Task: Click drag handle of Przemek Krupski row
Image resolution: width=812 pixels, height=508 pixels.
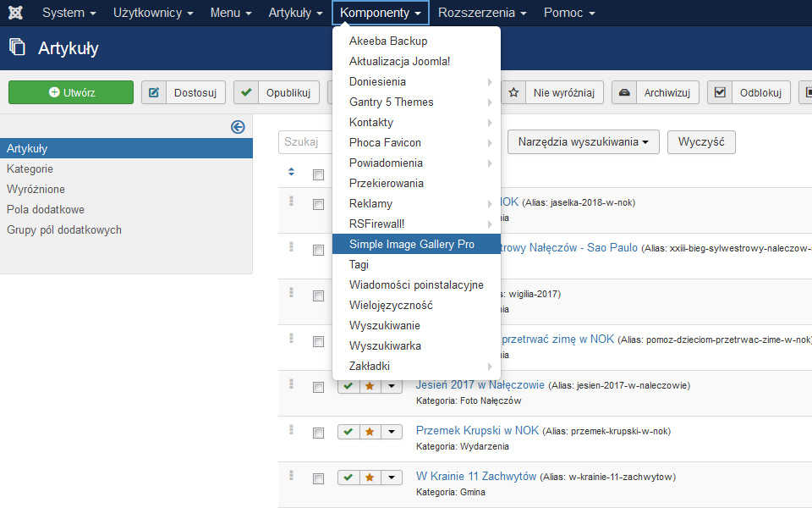Action: tap(291, 429)
